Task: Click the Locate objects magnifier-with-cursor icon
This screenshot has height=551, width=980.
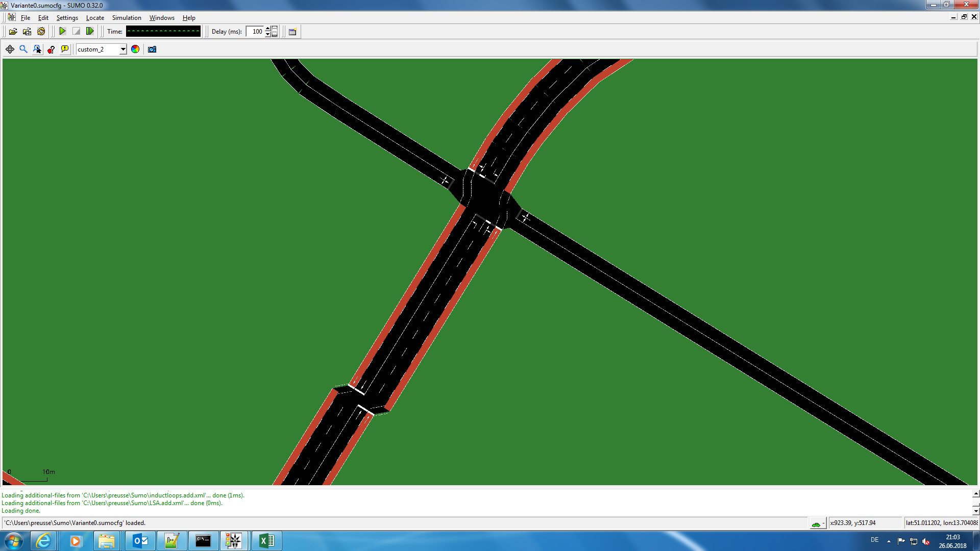Action: pos(37,49)
